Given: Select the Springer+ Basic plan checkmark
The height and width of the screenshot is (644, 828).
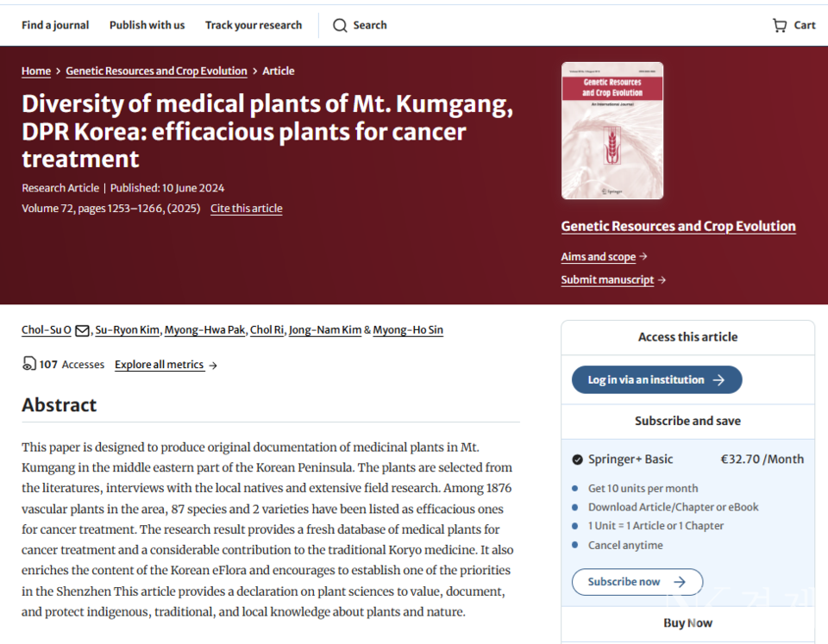Looking at the screenshot, I should pos(577,460).
